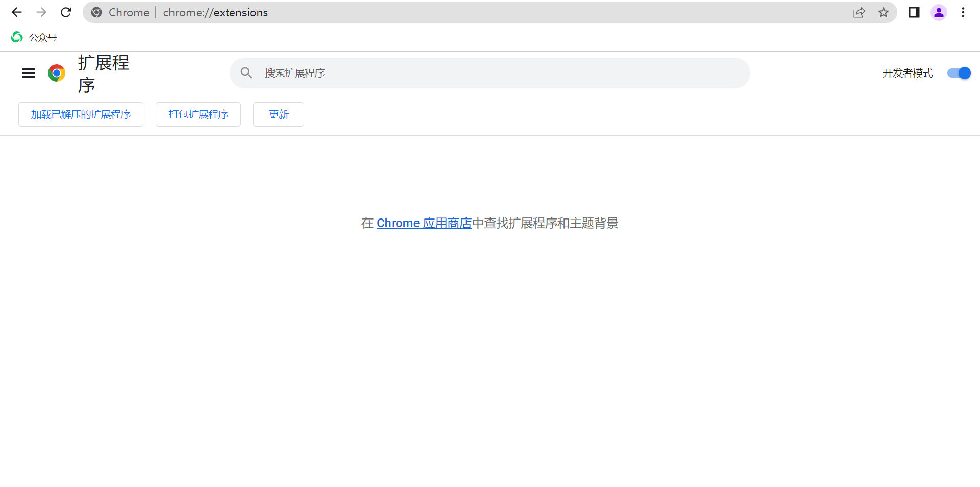This screenshot has height=487, width=980.
Task: Open the purple profile avatar
Action: click(939, 12)
